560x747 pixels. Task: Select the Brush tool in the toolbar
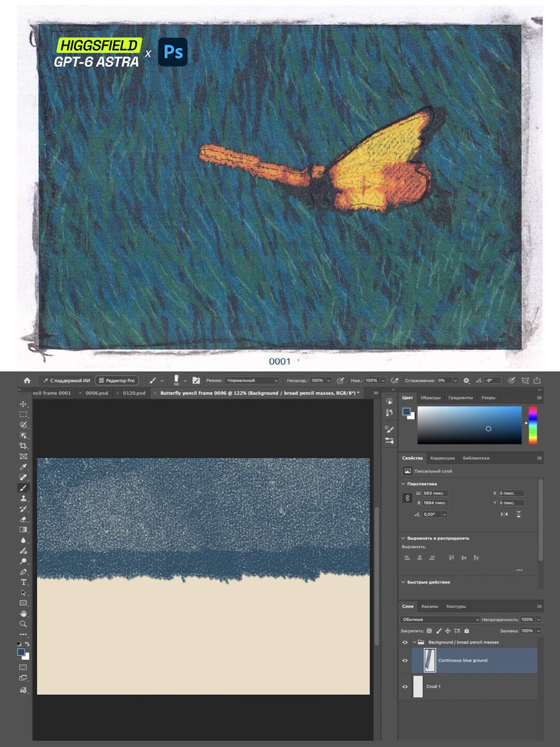tap(24, 488)
